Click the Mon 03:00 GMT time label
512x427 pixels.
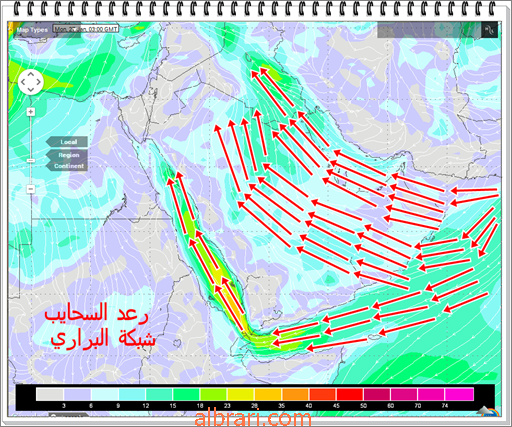pos(86,29)
